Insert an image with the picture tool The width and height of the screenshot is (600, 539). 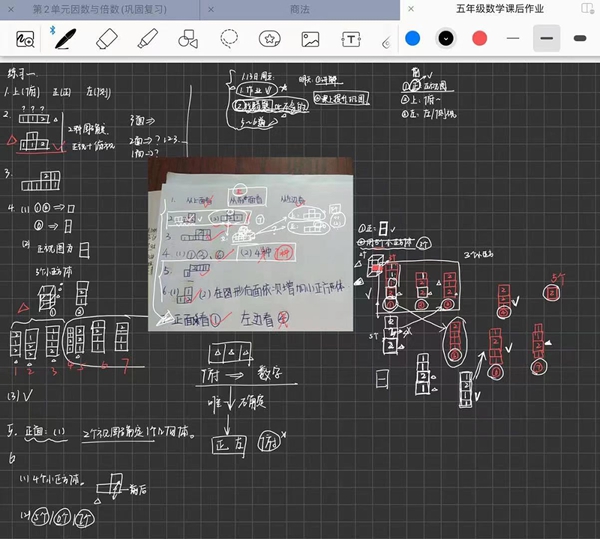[310, 39]
